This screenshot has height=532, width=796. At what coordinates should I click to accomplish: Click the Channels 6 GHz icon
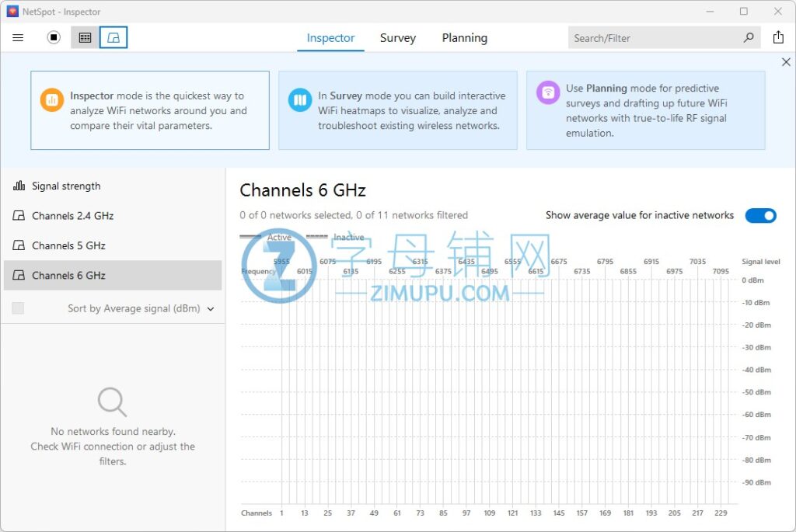click(x=19, y=276)
